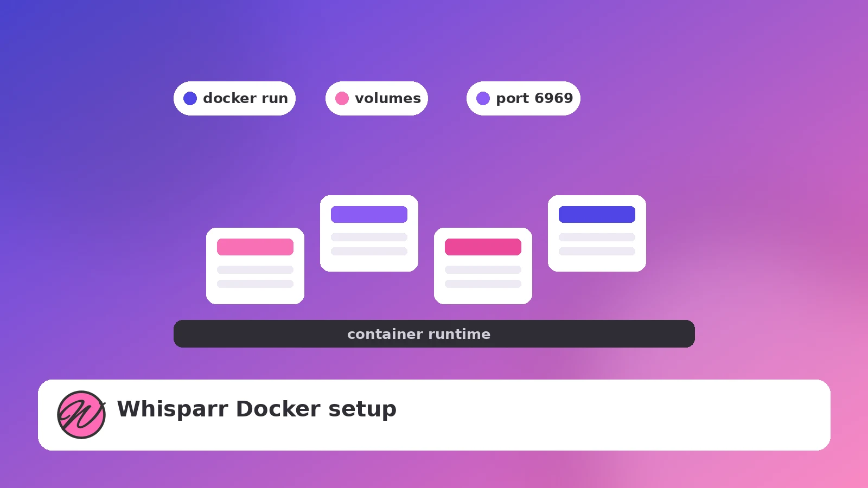Click the Whisparr logo icon
Viewport: 868px width, 488px height.
pos(81,415)
